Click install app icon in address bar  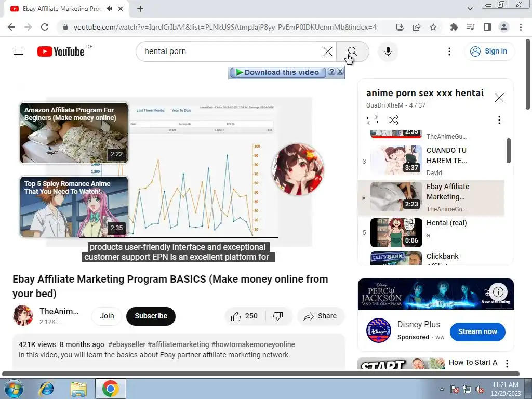[x=400, y=27]
